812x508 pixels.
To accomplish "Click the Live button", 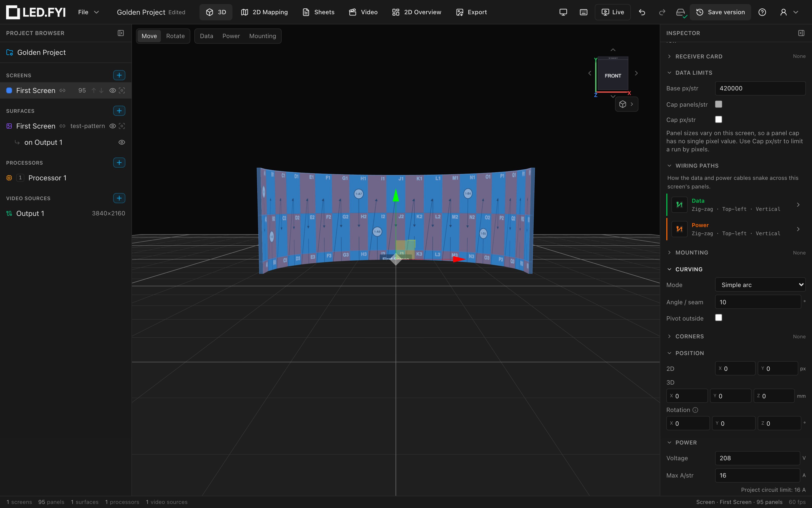I will pos(612,12).
